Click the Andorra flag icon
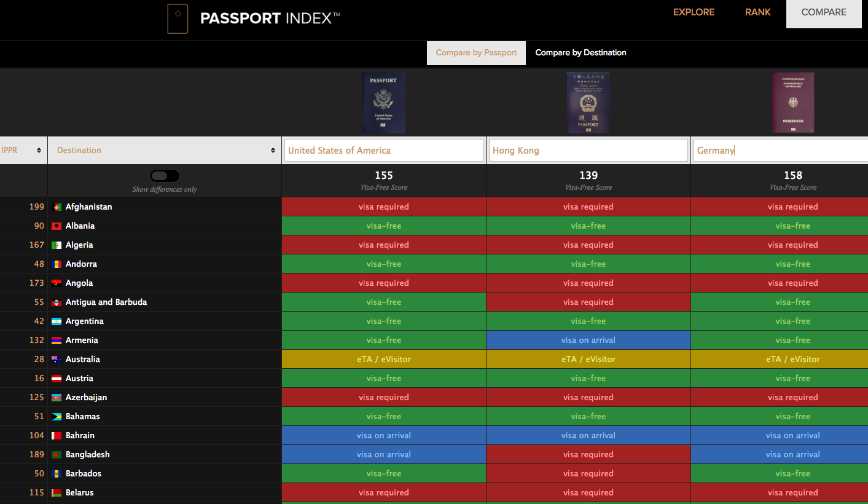The height and width of the screenshot is (504, 868). (x=57, y=264)
